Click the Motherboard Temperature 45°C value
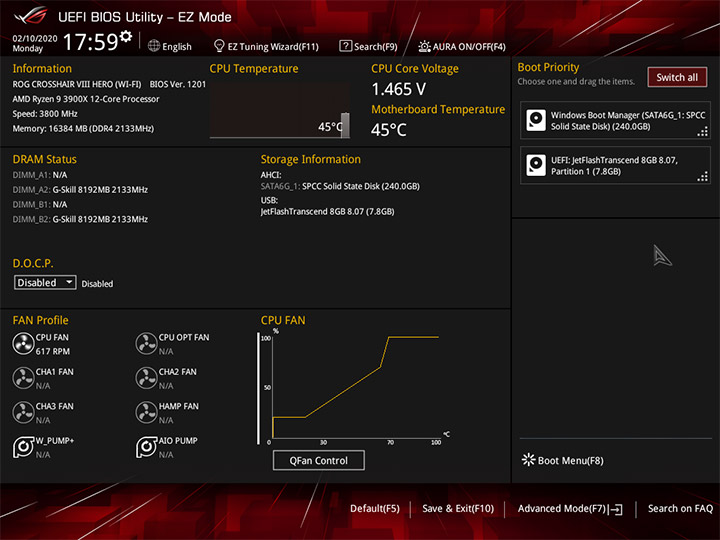This screenshot has height=540, width=720. 388,130
